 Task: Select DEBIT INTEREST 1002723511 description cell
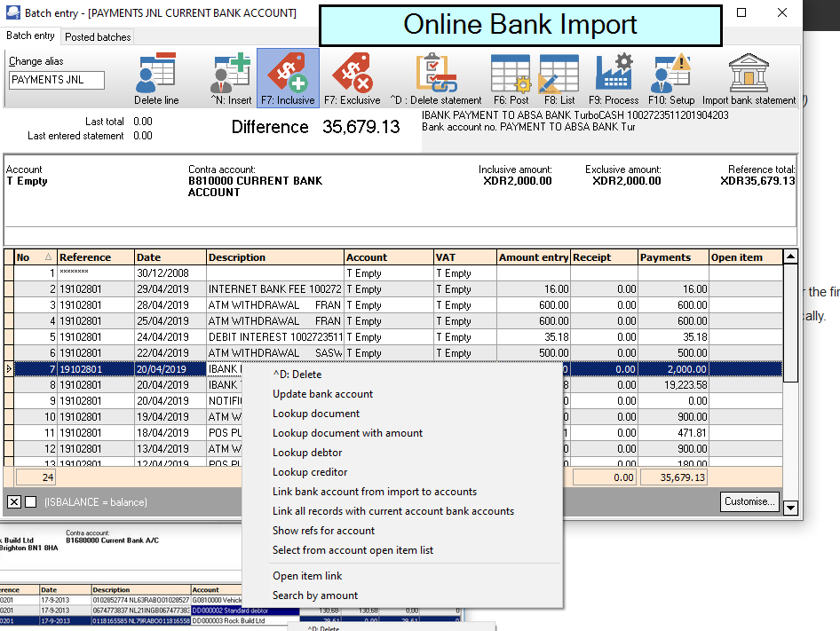point(275,337)
